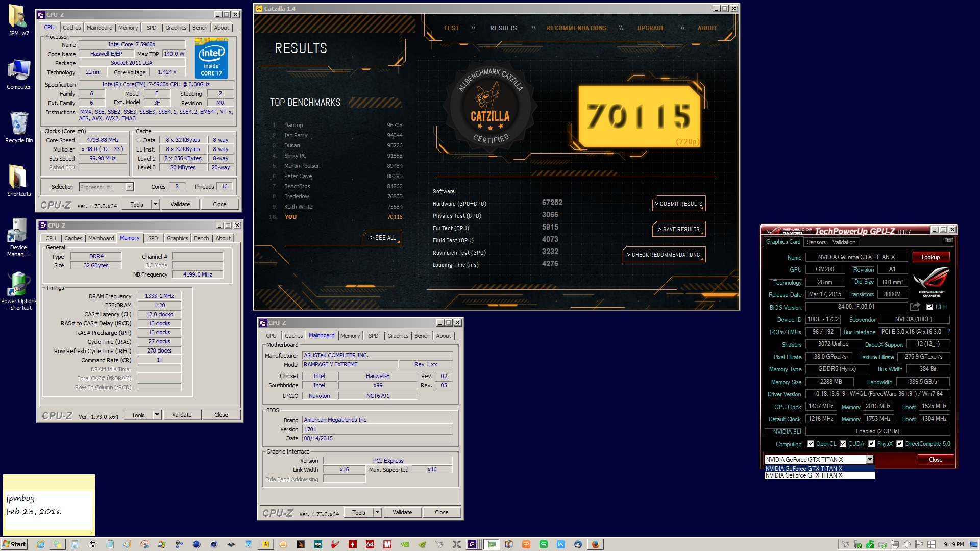
Task: Click the Catzilla taskbar button
Action: (266, 544)
